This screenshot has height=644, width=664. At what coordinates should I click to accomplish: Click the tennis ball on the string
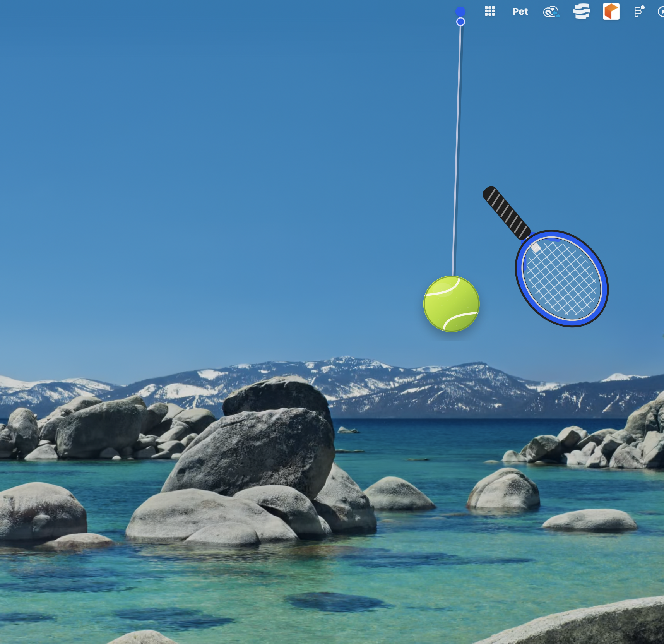pyautogui.click(x=452, y=304)
